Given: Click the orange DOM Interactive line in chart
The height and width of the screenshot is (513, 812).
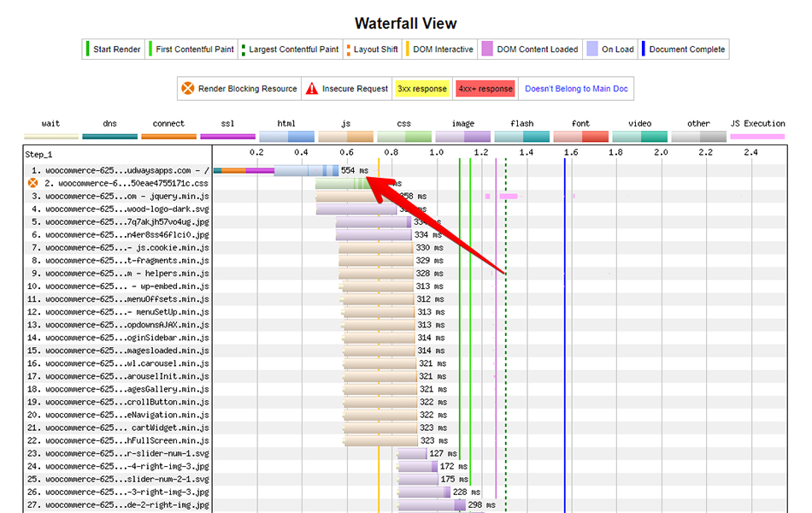Looking at the screenshot, I should (x=379, y=342).
